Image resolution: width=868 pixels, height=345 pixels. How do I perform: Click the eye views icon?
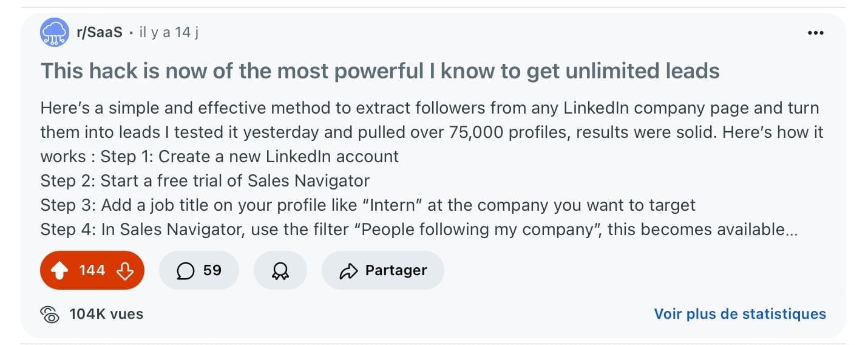point(50,314)
